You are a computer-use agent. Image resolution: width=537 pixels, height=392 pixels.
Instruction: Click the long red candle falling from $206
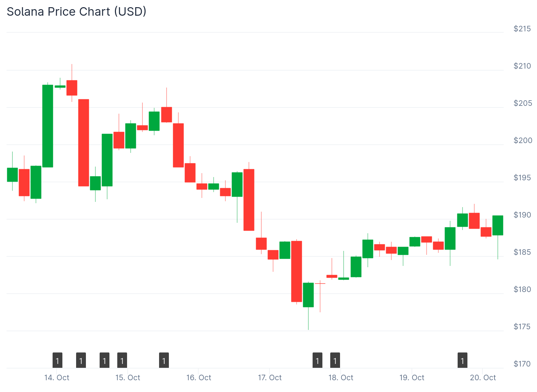tap(84, 143)
